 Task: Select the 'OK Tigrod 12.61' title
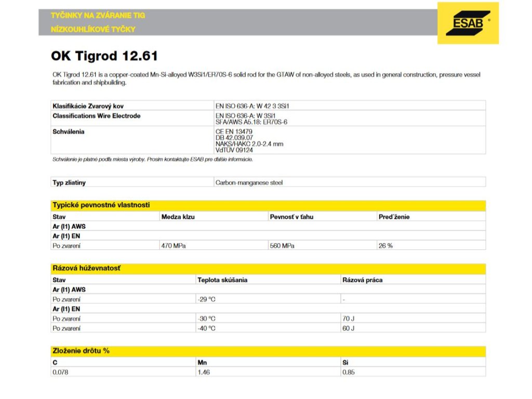tap(104, 56)
